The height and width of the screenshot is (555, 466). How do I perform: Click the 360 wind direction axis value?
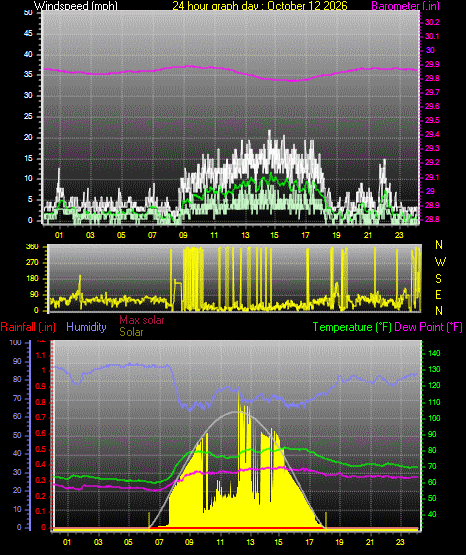click(32, 247)
